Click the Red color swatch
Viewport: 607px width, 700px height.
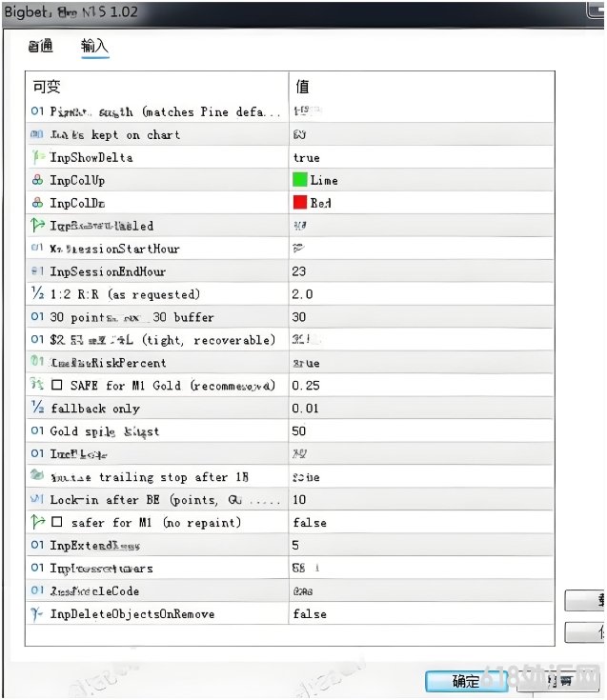point(300,203)
